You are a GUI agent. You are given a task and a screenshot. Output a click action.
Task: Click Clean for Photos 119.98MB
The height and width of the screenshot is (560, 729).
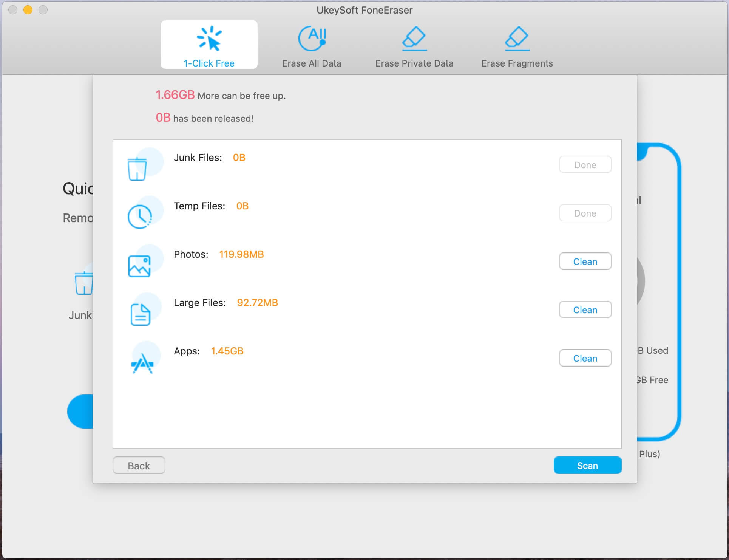click(x=584, y=261)
